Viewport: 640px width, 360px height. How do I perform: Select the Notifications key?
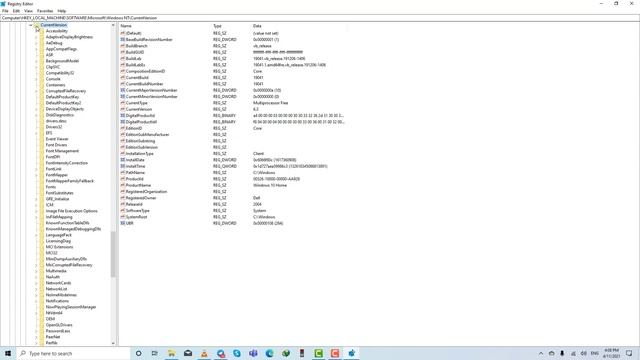click(x=57, y=301)
